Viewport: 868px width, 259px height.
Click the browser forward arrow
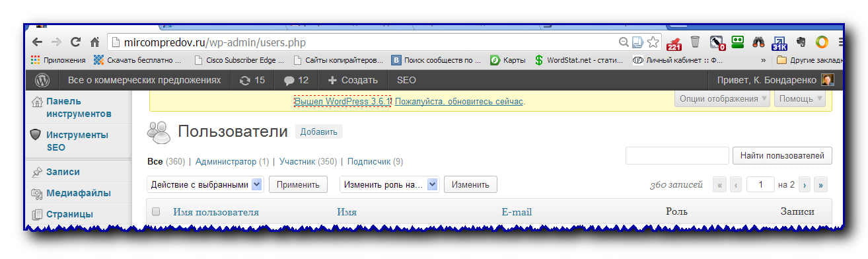[x=56, y=42]
